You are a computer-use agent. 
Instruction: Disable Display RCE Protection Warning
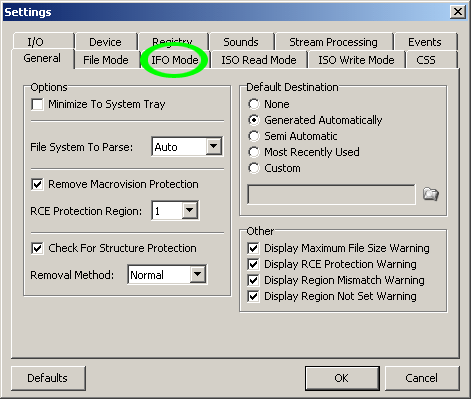(x=253, y=264)
